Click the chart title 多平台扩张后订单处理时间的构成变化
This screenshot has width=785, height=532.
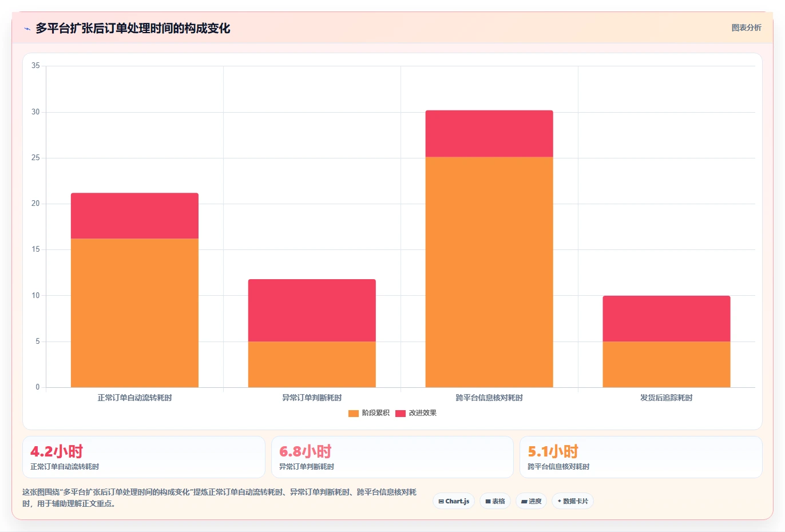tap(133, 29)
